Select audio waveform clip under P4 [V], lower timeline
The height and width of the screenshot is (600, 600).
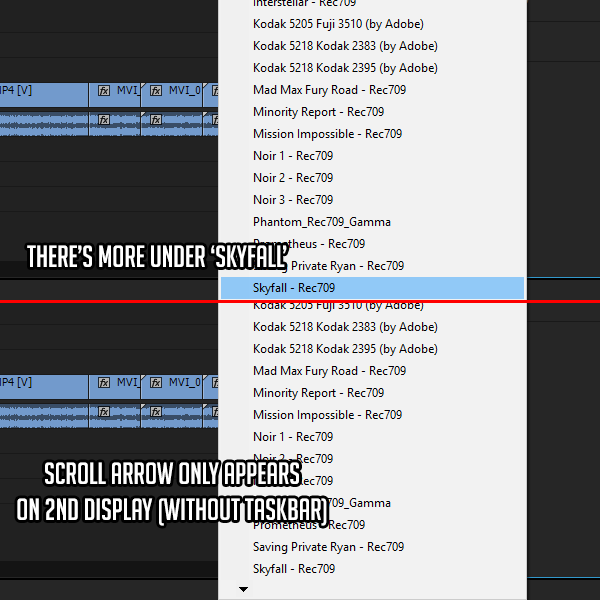[x=44, y=416]
